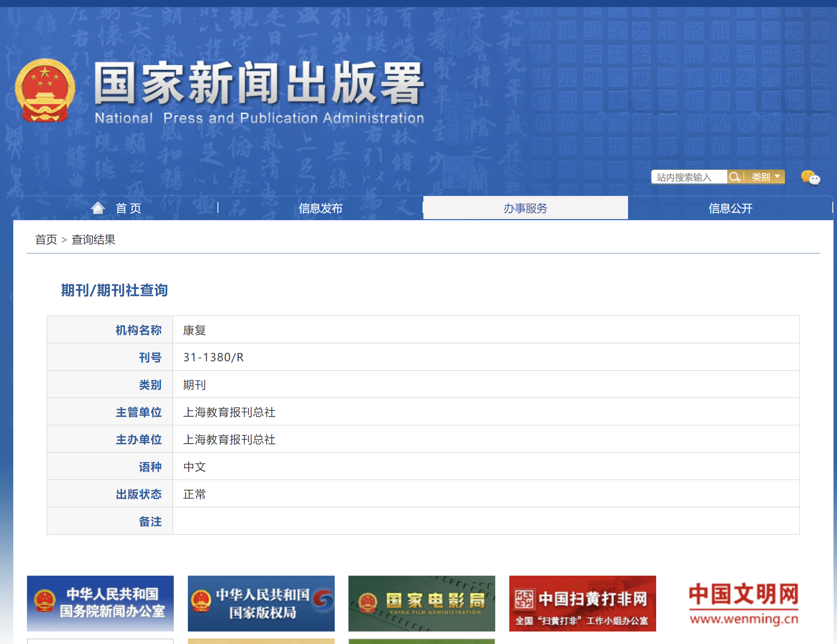Open the 信息公开 navigation tab
Screen dimensions: 837x644
(730, 208)
